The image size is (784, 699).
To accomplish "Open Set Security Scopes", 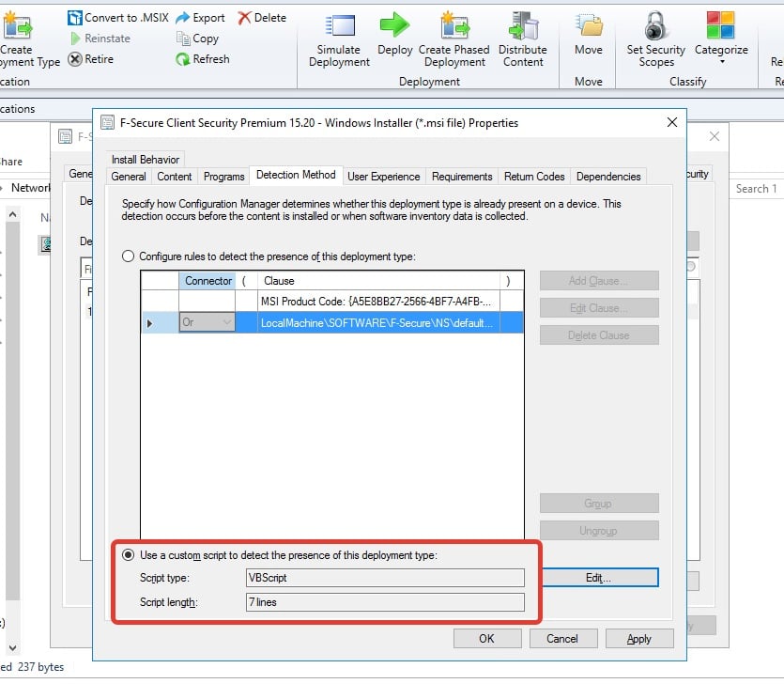I will point(655,40).
